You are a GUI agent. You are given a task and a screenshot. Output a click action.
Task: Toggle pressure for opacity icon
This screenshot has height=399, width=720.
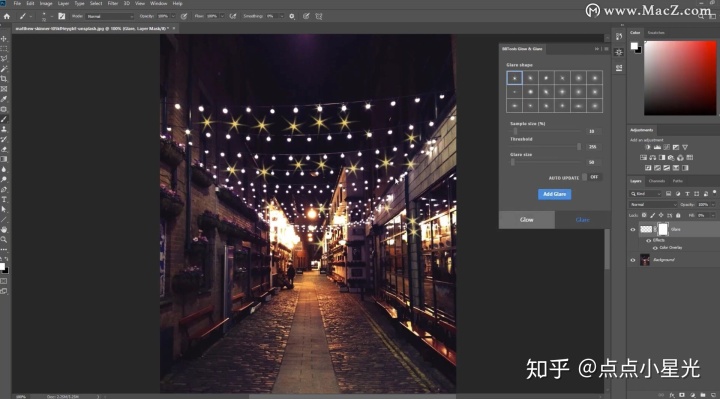point(184,16)
